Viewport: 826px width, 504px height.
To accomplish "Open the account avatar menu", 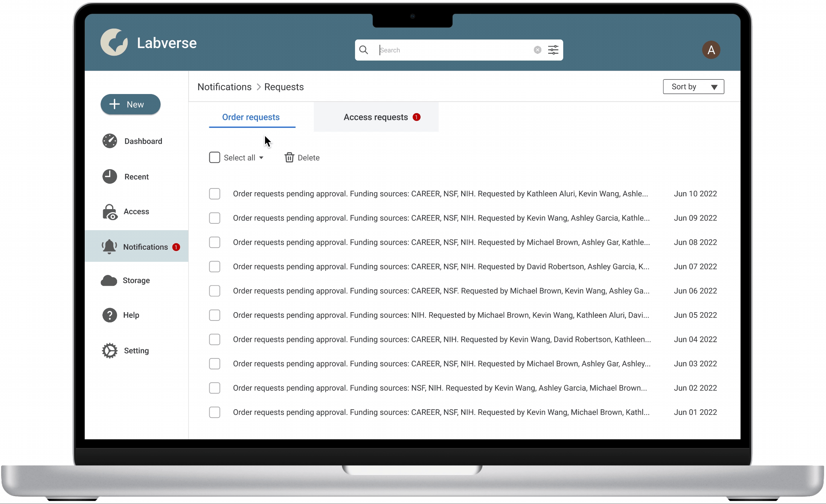I will pyautogui.click(x=712, y=50).
